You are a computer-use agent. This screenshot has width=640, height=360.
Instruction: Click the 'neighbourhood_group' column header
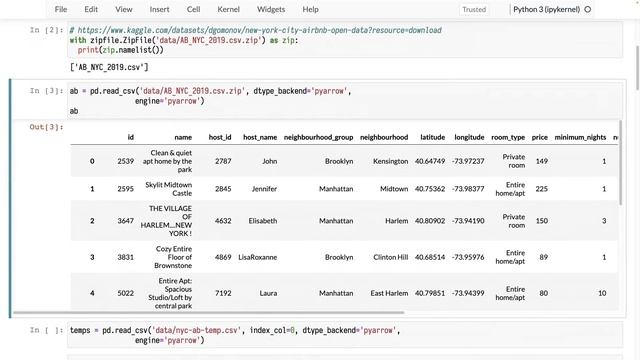coord(318,138)
